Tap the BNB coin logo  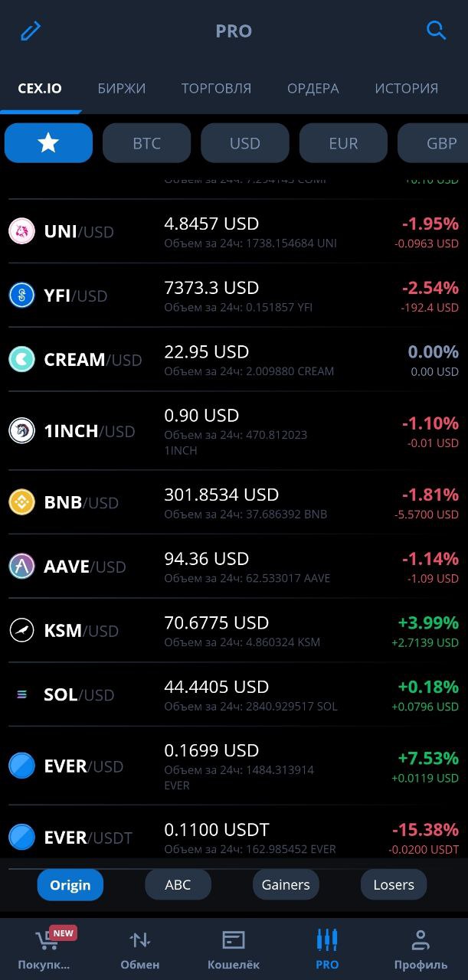click(x=21, y=502)
